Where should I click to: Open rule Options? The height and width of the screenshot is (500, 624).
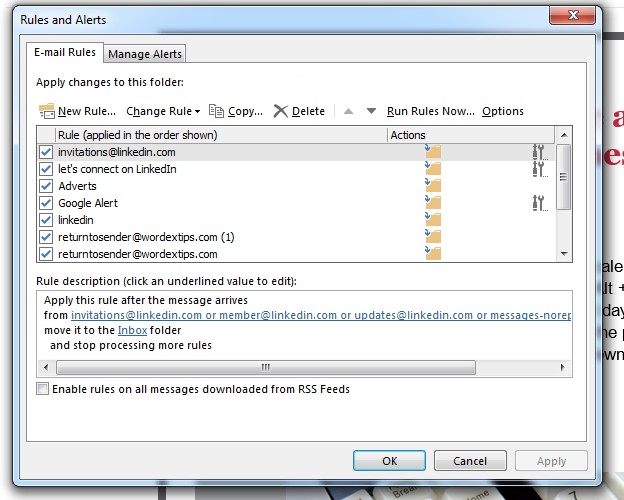[x=503, y=111]
